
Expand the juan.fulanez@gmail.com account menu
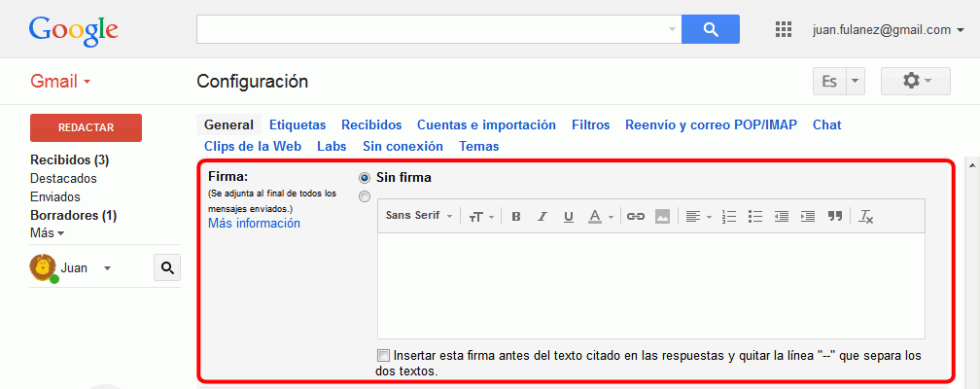click(889, 29)
